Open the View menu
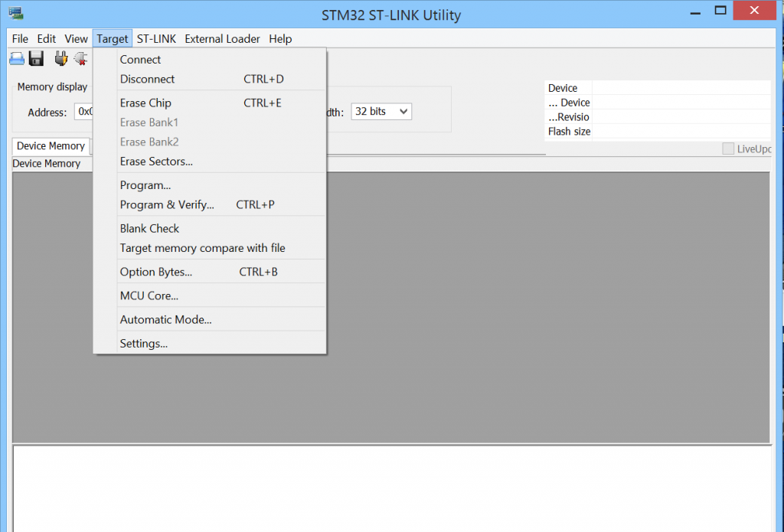 tap(76, 39)
